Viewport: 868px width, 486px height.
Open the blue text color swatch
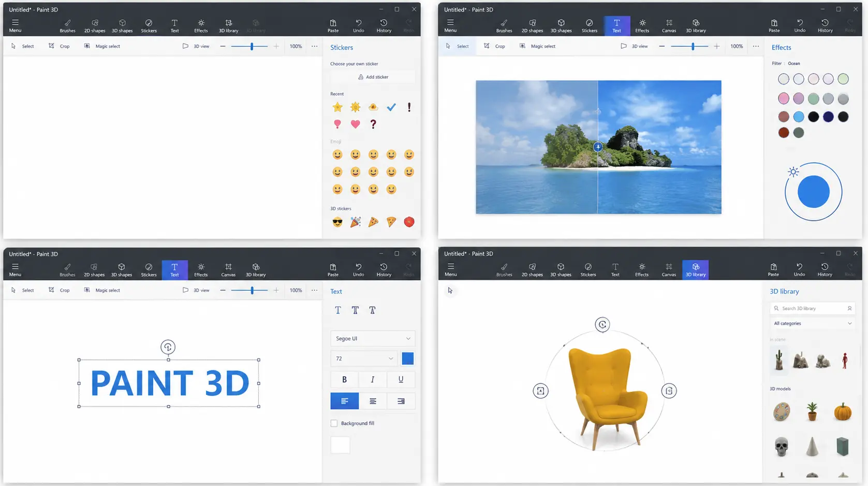point(408,359)
